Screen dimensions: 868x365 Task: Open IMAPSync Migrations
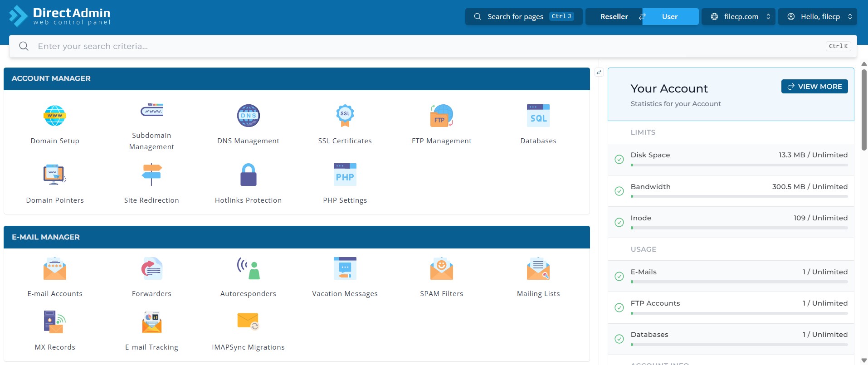point(248,322)
